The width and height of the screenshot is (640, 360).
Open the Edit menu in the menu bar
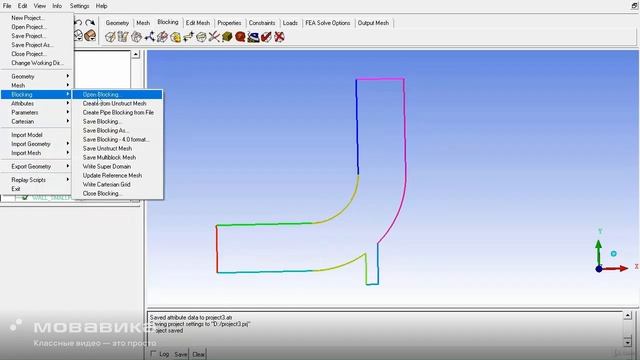click(22, 6)
